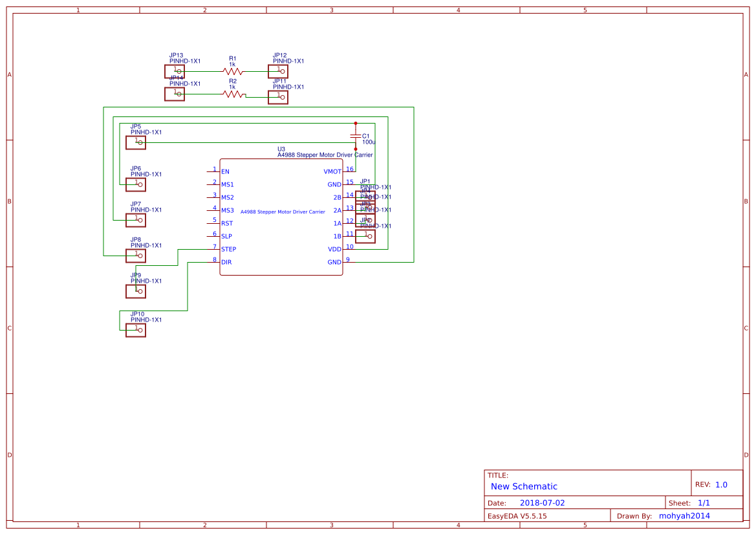
Task: Click the GND label at pin 9
Action: click(x=334, y=263)
